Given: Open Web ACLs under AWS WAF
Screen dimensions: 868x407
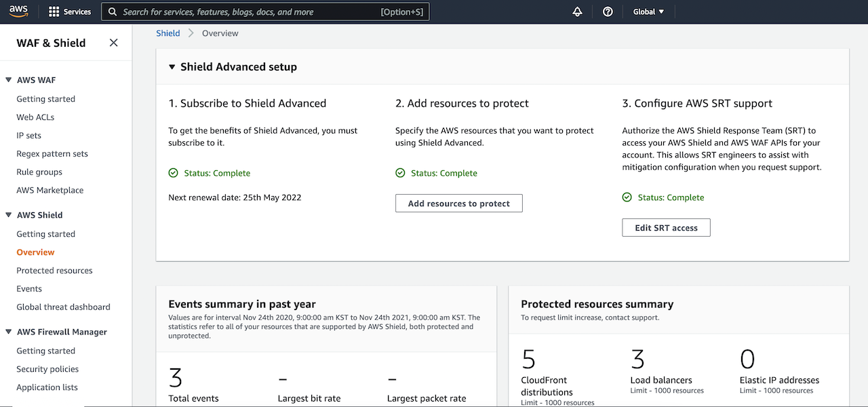Looking at the screenshot, I should (35, 117).
